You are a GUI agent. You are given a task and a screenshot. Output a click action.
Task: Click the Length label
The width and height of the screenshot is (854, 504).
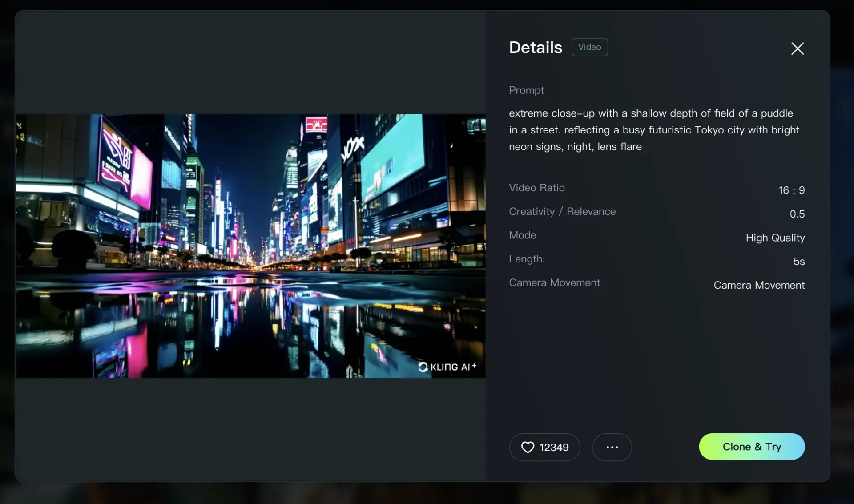tap(527, 259)
